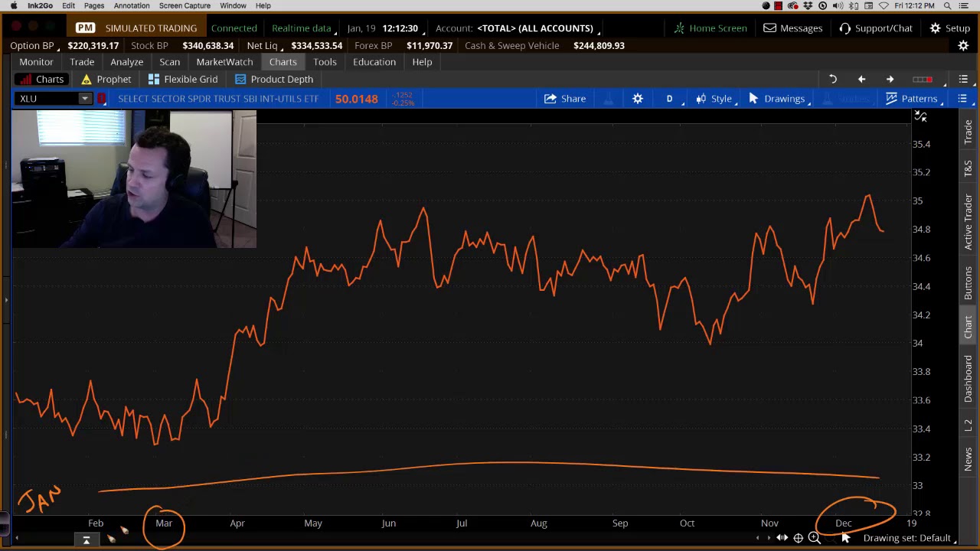980x551 pixels.
Task: Open the Style candlestick menu
Action: pos(714,99)
